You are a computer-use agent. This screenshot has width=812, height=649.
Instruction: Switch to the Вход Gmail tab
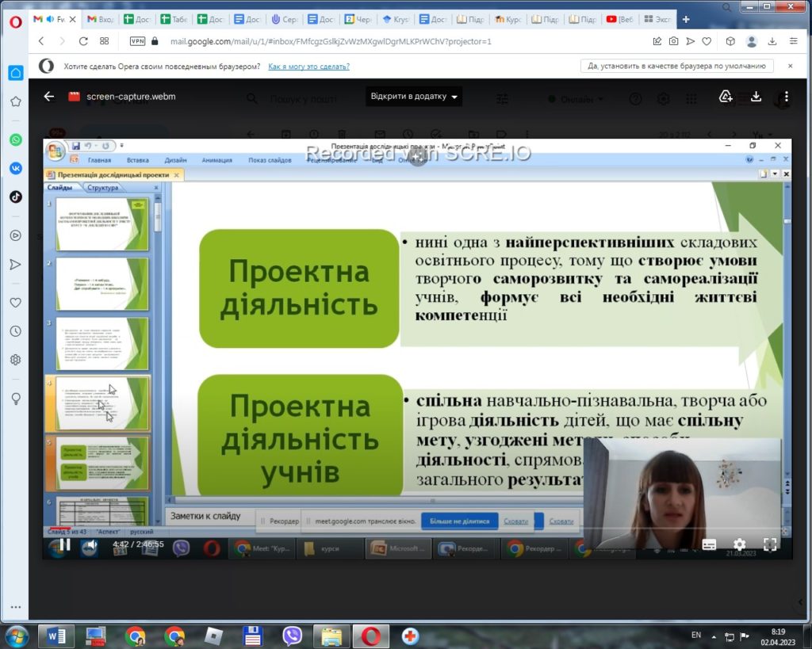tap(101, 19)
